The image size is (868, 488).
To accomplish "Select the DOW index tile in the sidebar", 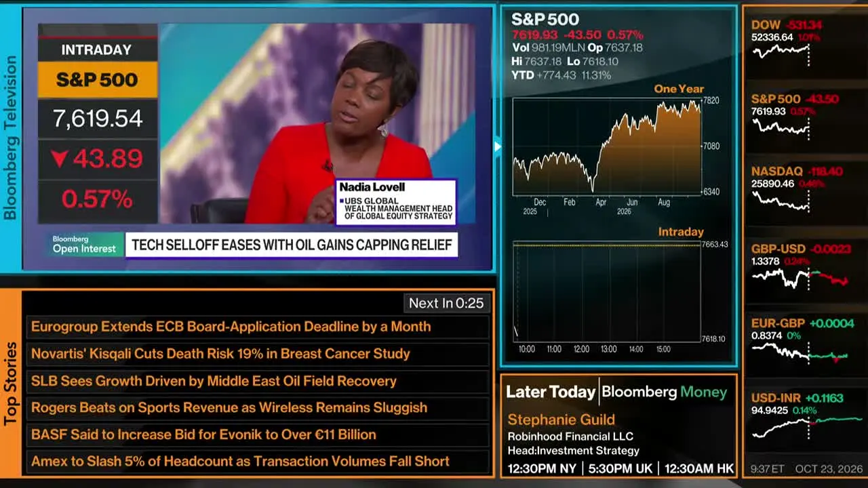I will tap(804, 42).
